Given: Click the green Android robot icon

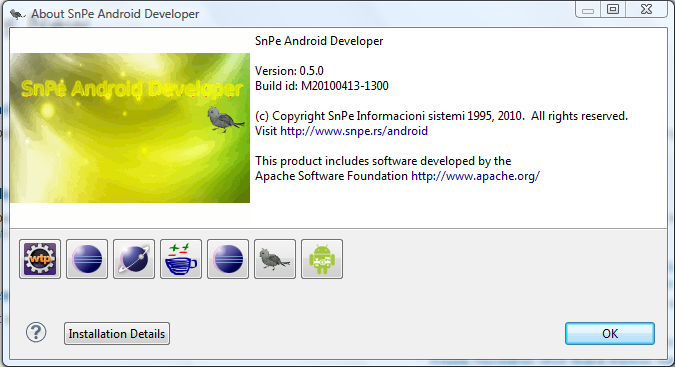Looking at the screenshot, I should [x=322, y=259].
